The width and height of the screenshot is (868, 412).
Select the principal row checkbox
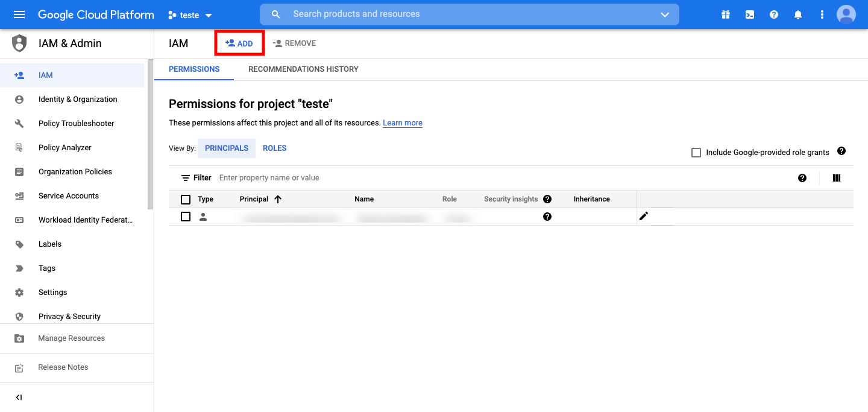tap(186, 217)
